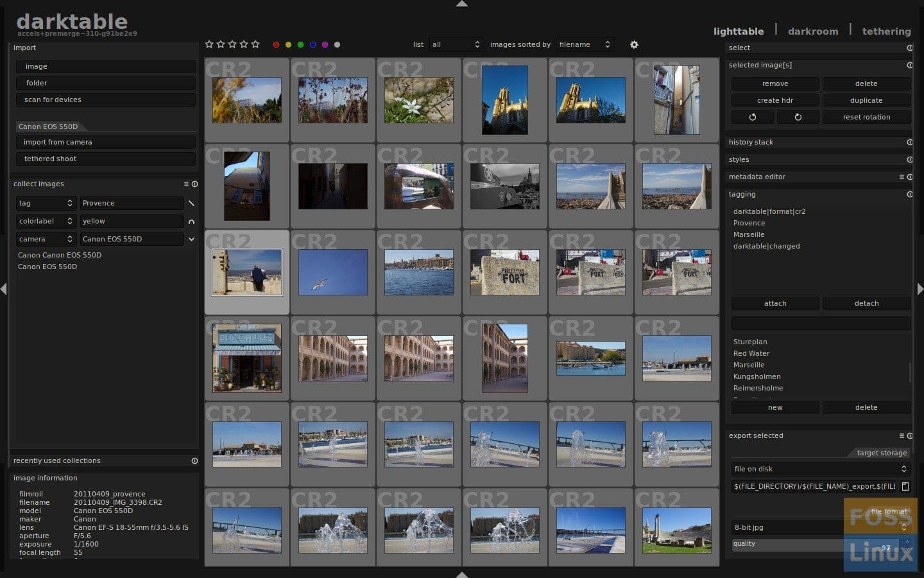Click the new tag button

pyautogui.click(x=775, y=407)
